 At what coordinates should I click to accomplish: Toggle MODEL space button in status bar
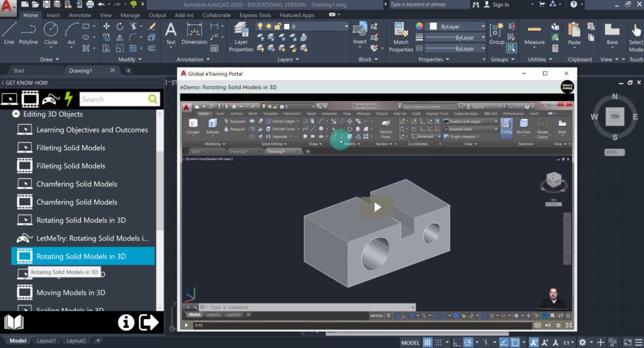pos(410,343)
